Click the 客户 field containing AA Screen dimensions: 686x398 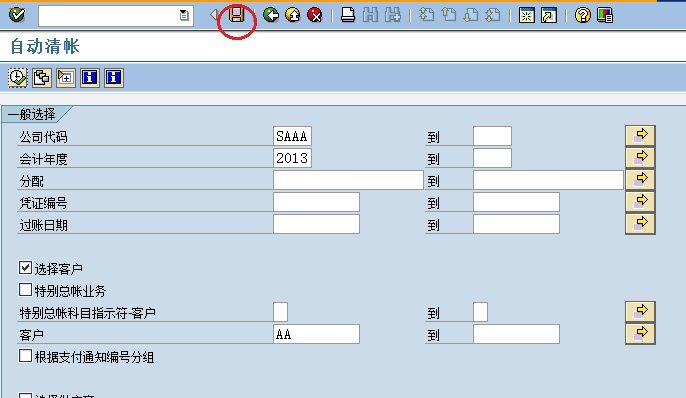tap(316, 334)
